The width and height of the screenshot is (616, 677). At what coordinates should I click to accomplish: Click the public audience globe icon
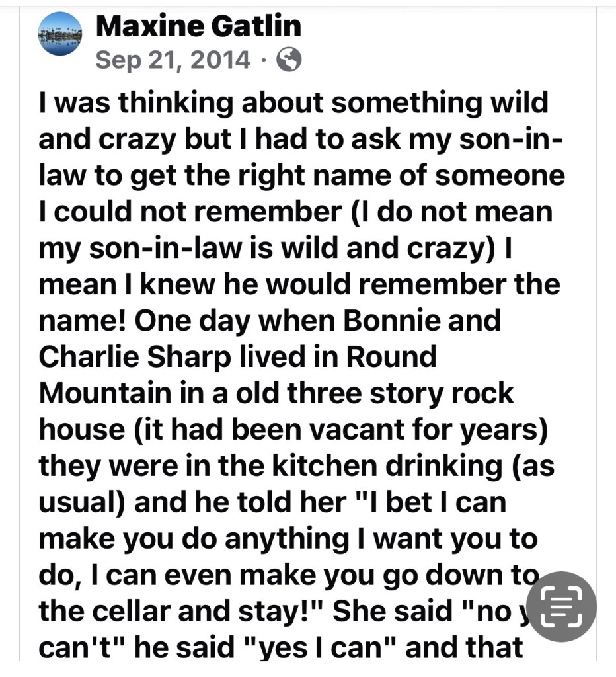click(288, 60)
